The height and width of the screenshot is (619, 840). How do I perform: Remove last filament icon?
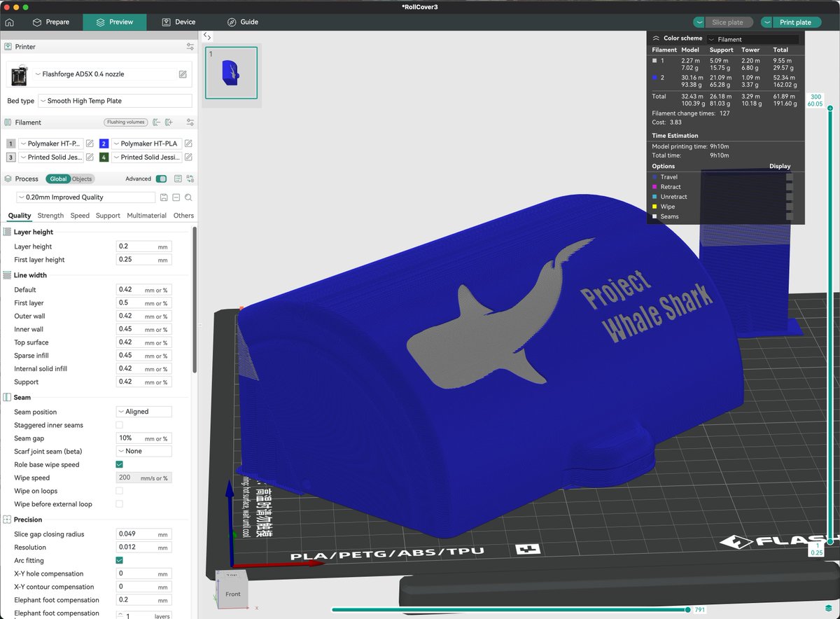coord(156,122)
